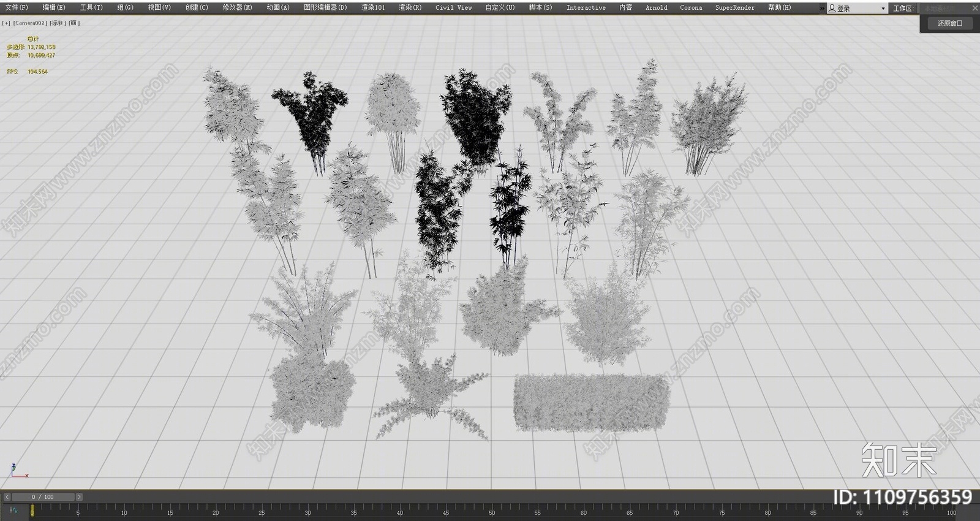
Task: Open the Corona menu
Action: point(691,7)
